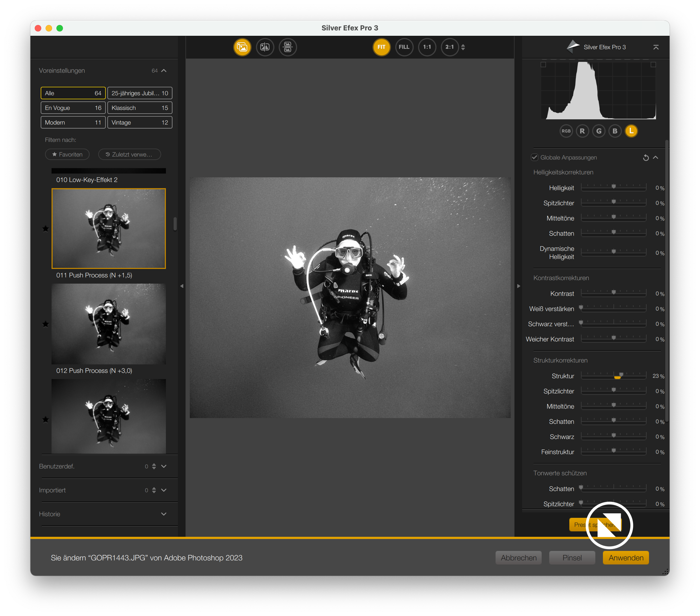The image size is (700, 616).
Task: Switch to split preview compare view
Action: [265, 47]
